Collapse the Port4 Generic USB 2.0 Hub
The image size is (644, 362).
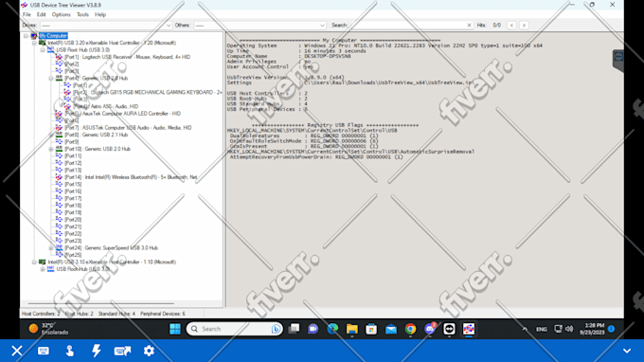coord(51,78)
